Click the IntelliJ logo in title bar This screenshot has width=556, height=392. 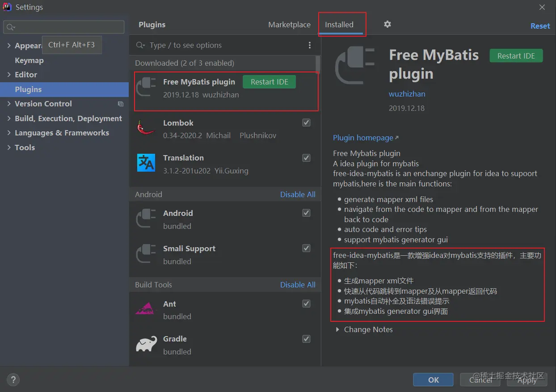coord(7,7)
